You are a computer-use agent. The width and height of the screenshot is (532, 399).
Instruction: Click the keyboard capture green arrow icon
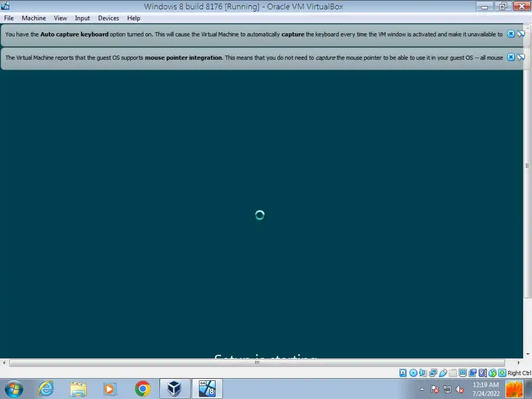click(x=502, y=373)
